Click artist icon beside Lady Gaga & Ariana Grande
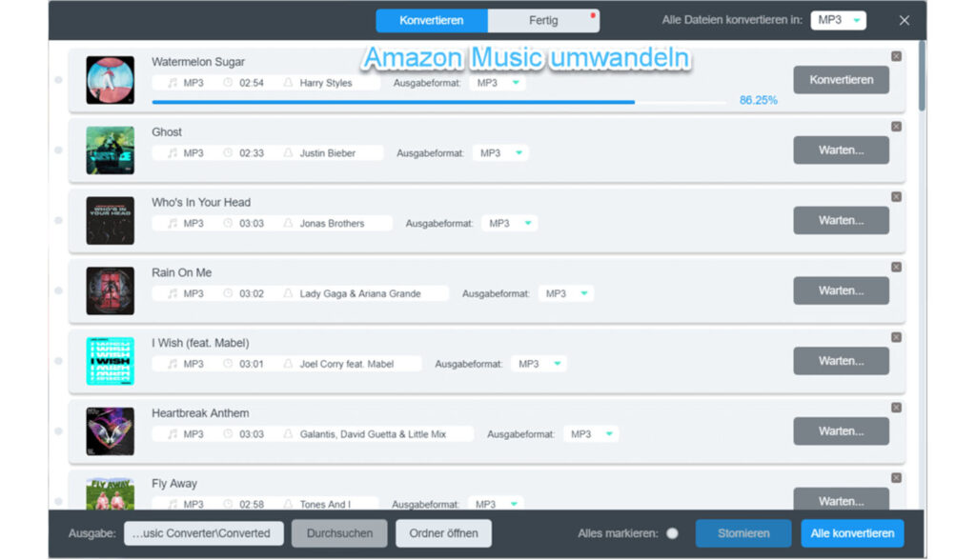 (288, 293)
